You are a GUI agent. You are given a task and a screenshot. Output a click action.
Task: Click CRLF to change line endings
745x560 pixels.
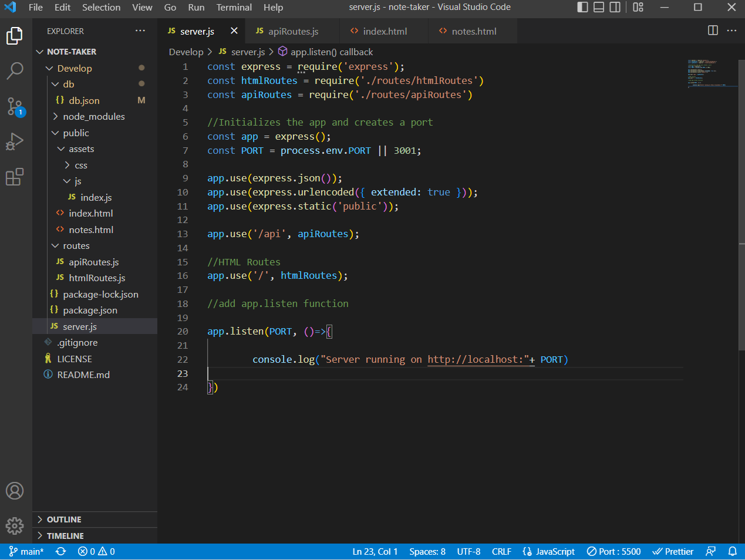[501, 551]
